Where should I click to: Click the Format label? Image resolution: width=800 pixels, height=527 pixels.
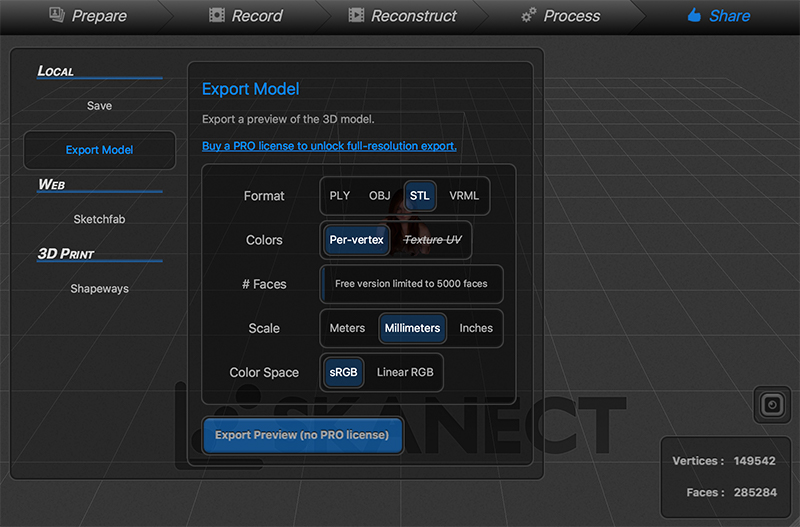264,196
